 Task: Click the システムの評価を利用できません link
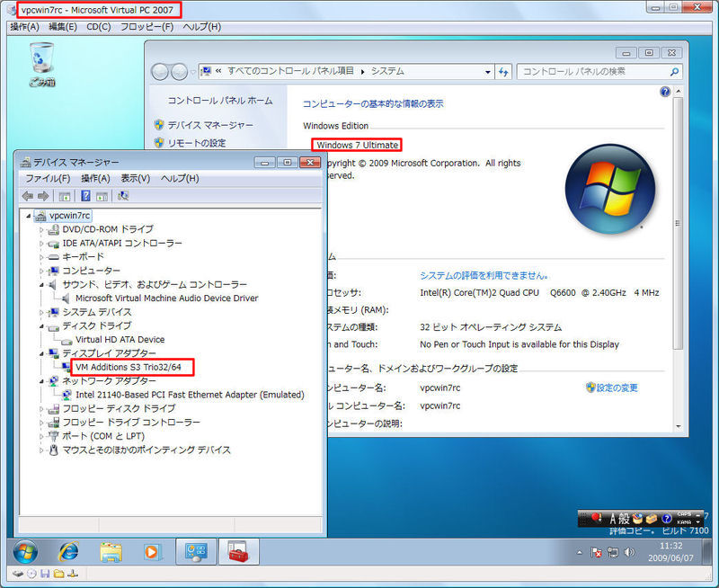coord(484,275)
